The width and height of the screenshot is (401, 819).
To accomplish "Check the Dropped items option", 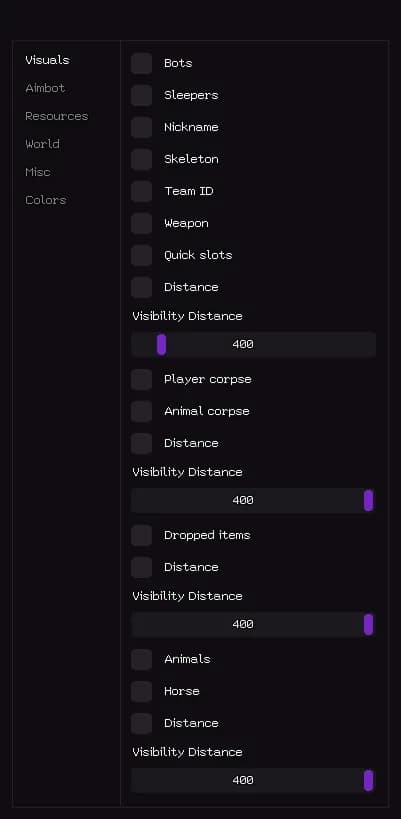I will click(141, 535).
